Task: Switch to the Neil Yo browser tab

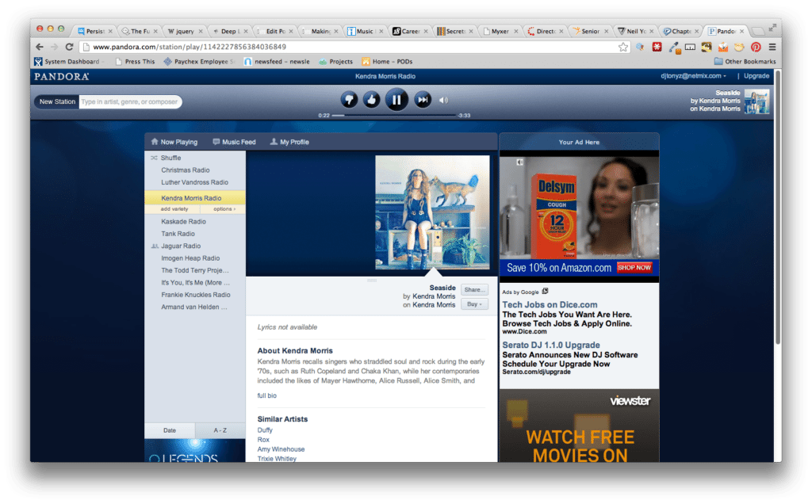Action: click(636, 31)
